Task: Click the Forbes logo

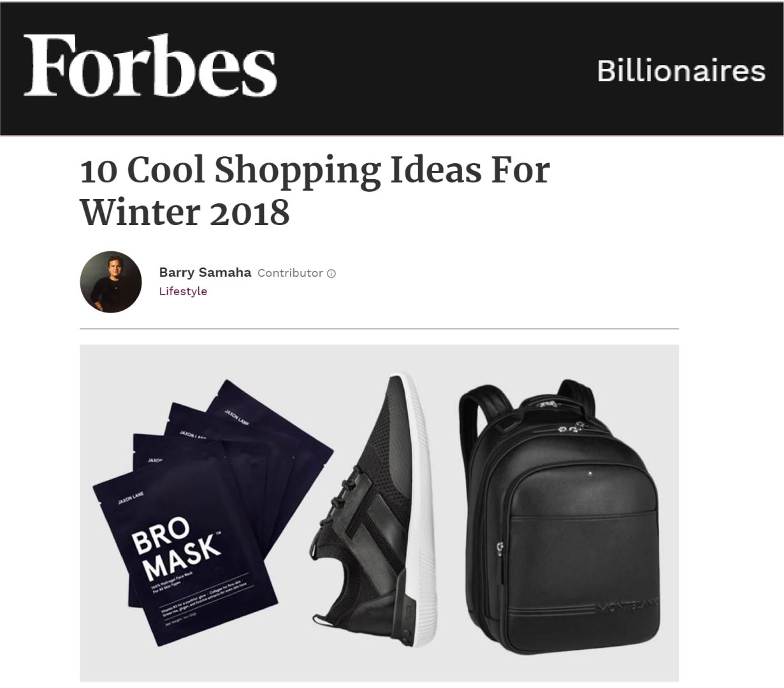Action: pyautogui.click(x=150, y=66)
